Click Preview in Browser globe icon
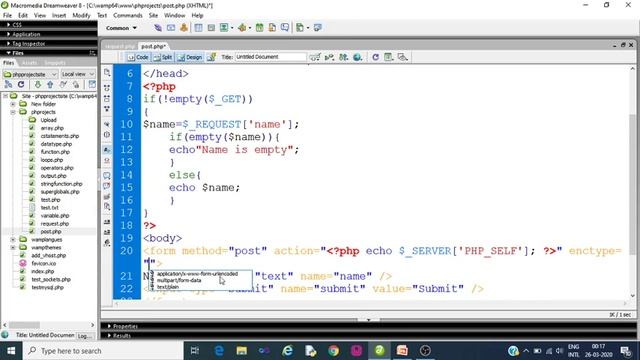This screenshot has height=360, width=640. pos(358,57)
